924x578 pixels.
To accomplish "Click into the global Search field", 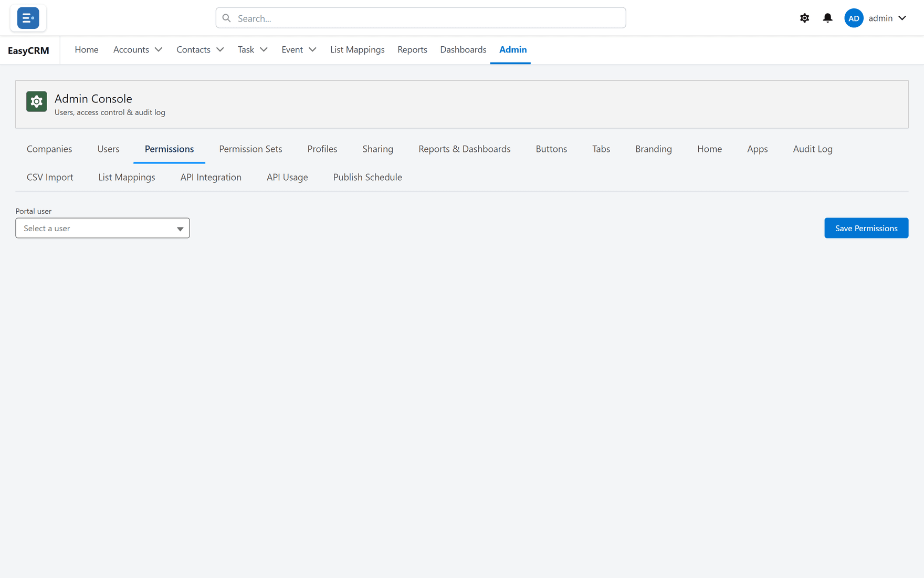I will coord(421,18).
